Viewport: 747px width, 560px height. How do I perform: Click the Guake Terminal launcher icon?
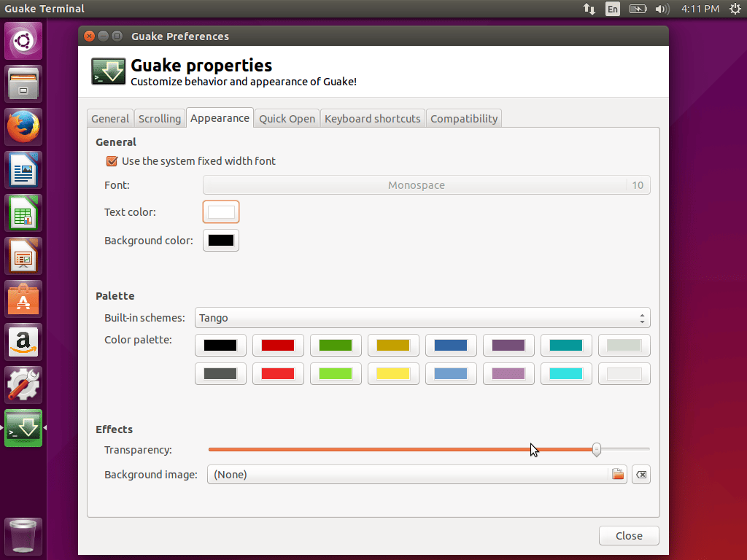point(24,428)
